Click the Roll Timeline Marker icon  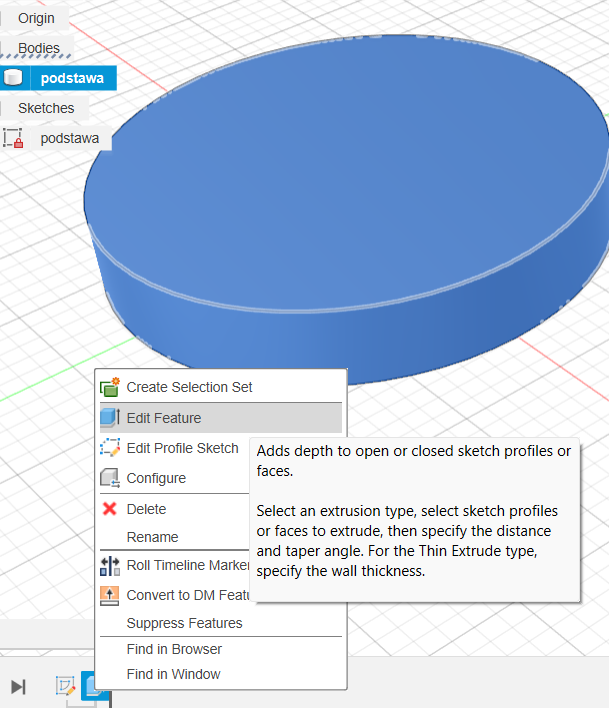(x=110, y=566)
